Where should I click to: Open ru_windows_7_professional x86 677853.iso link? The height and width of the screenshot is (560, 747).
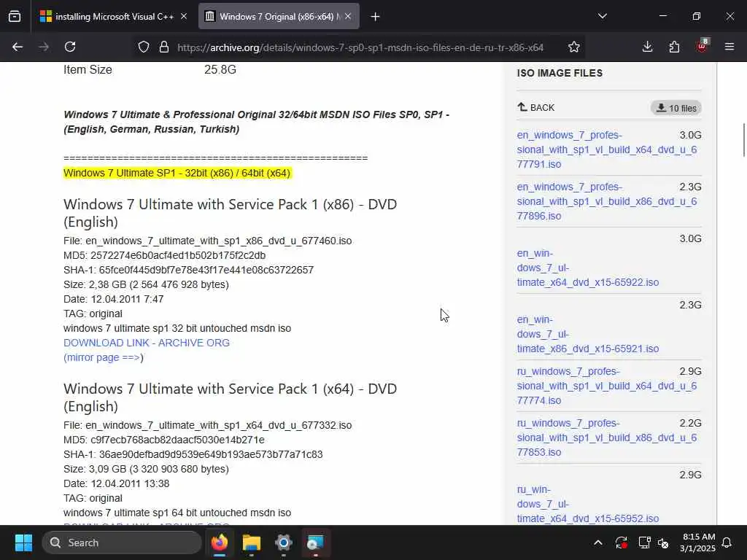606,437
